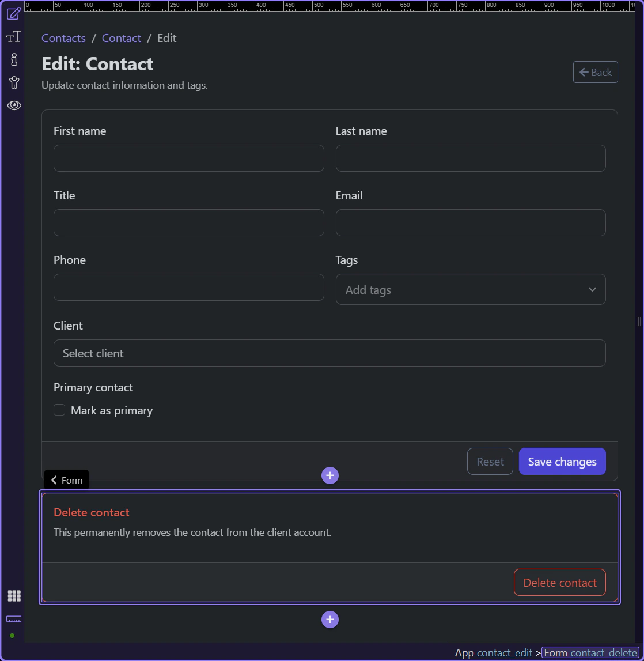Click the text size icon in sidebar
Viewport: 644px width, 661px height.
pyautogui.click(x=14, y=37)
